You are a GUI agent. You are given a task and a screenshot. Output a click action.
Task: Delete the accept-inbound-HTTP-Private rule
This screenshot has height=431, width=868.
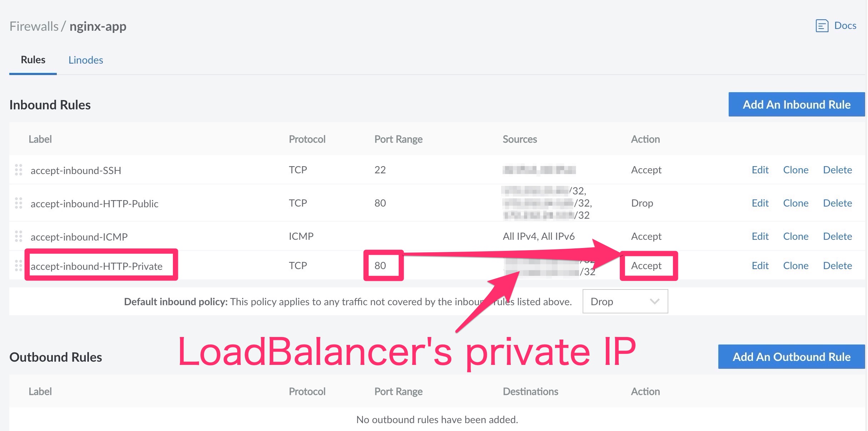[x=837, y=266]
